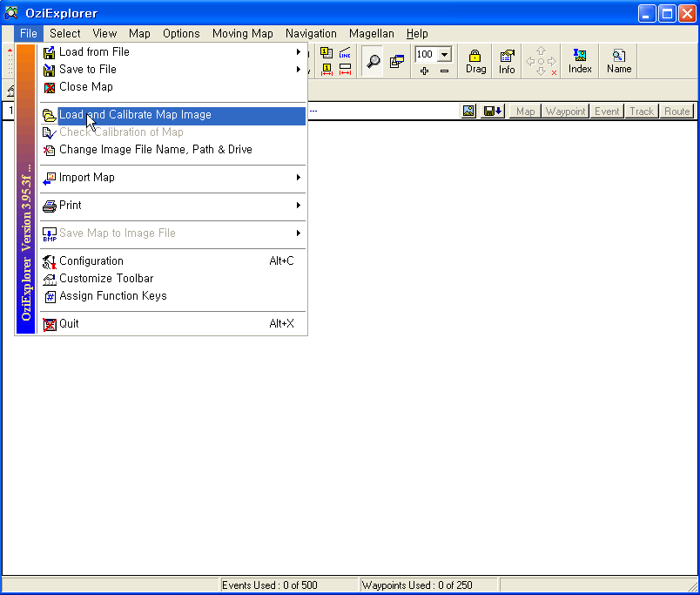The width and height of the screenshot is (700, 595).
Task: Expand the Print submenu
Action: pos(172,206)
